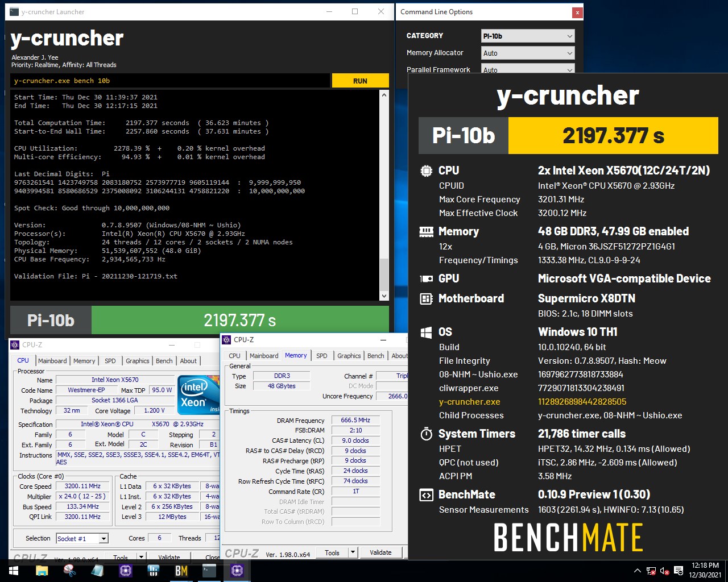Open the Memory Allocator dropdown
Image resolution: width=728 pixels, height=582 pixels.
(528, 53)
